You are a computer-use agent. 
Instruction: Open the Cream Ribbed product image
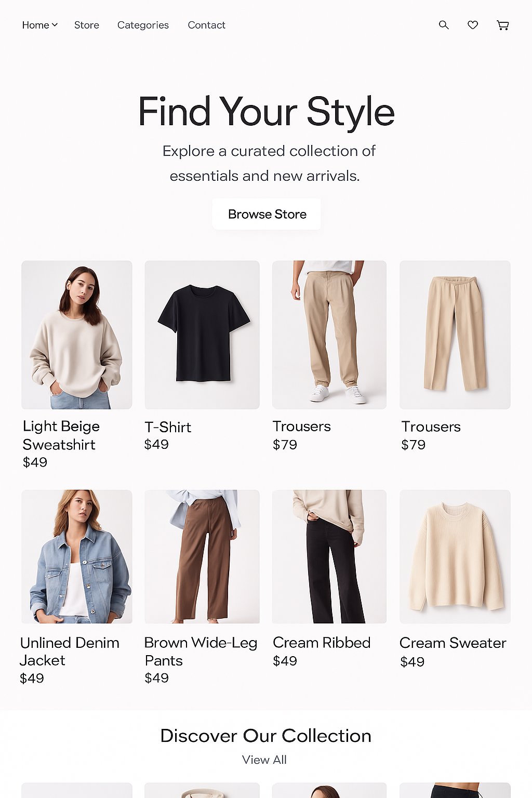pyautogui.click(x=329, y=556)
